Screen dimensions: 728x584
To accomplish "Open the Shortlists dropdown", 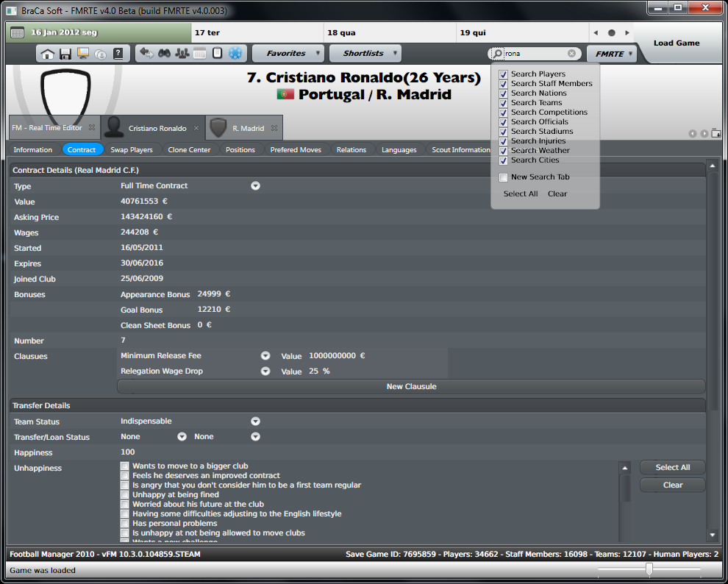I will 365,54.
